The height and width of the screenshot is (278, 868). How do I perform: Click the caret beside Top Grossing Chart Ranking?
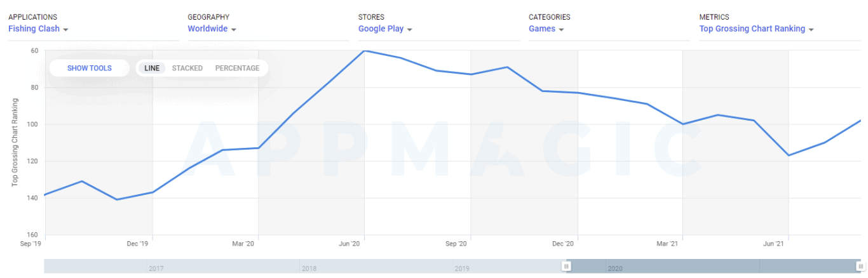tap(811, 29)
